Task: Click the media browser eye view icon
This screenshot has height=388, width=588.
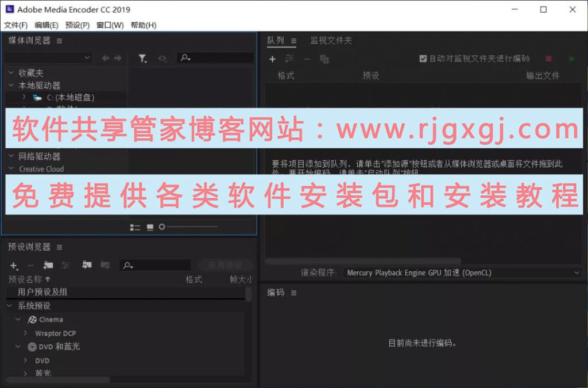Action: tap(163, 59)
